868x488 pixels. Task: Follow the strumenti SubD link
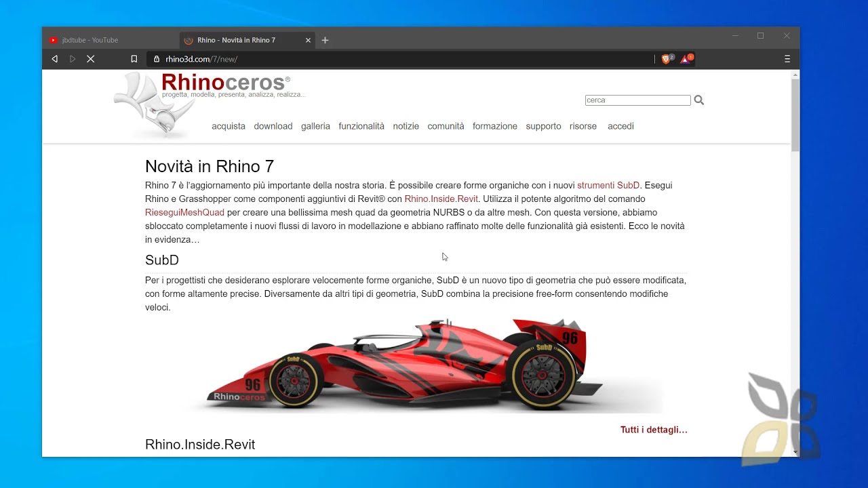(x=608, y=185)
